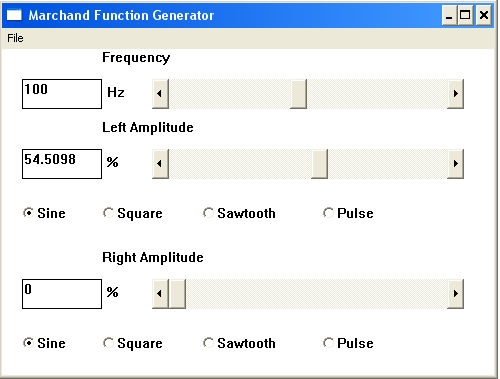500x379 pixels.
Task: Open the File menu
Action: (15, 38)
